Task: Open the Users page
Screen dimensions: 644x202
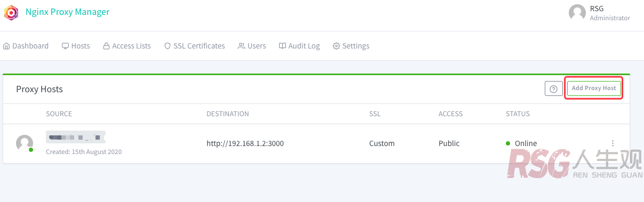Action: pyautogui.click(x=252, y=46)
